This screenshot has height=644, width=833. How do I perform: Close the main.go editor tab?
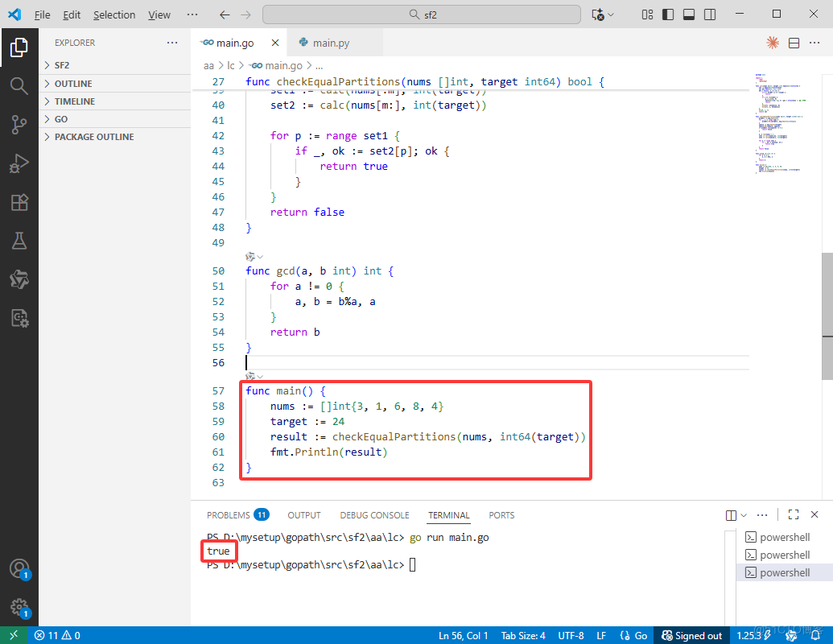point(275,43)
